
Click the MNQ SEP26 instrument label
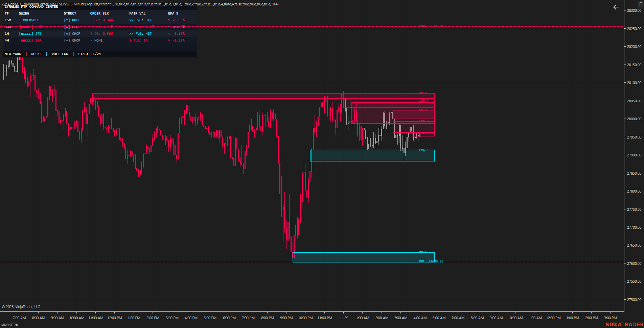tap(9, 325)
